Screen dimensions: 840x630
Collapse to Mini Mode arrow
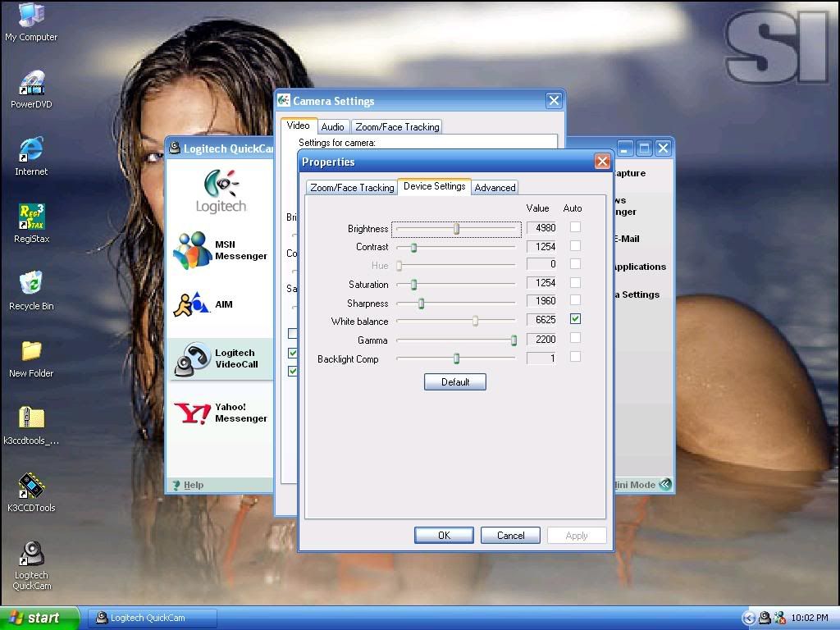click(x=665, y=485)
